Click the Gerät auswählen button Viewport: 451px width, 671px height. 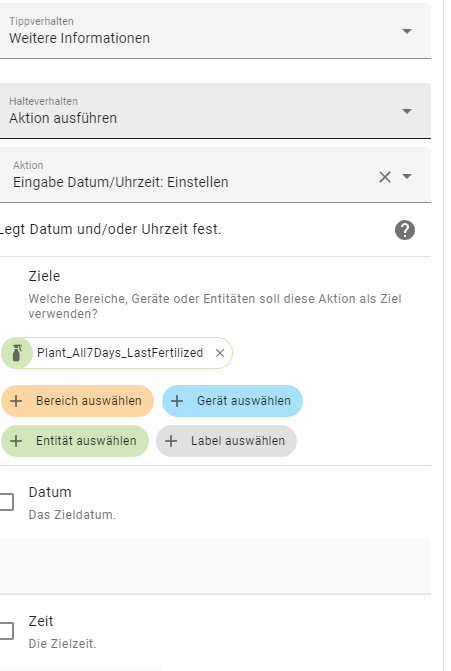[232, 401]
